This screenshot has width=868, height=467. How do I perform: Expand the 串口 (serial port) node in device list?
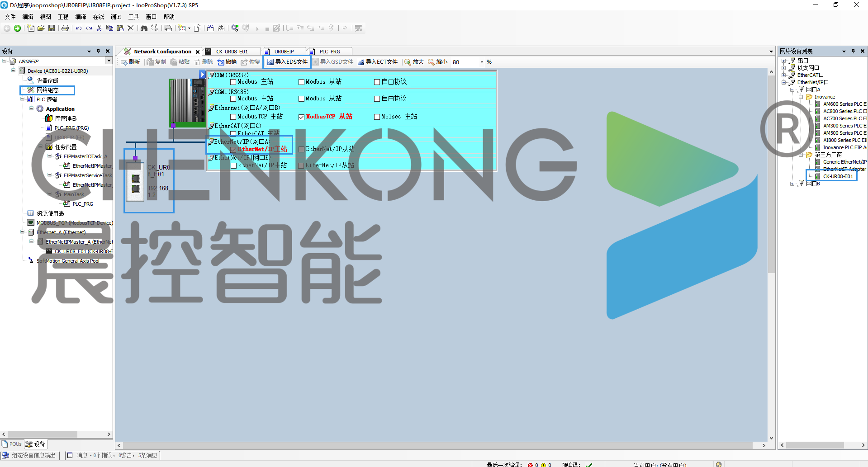point(784,61)
